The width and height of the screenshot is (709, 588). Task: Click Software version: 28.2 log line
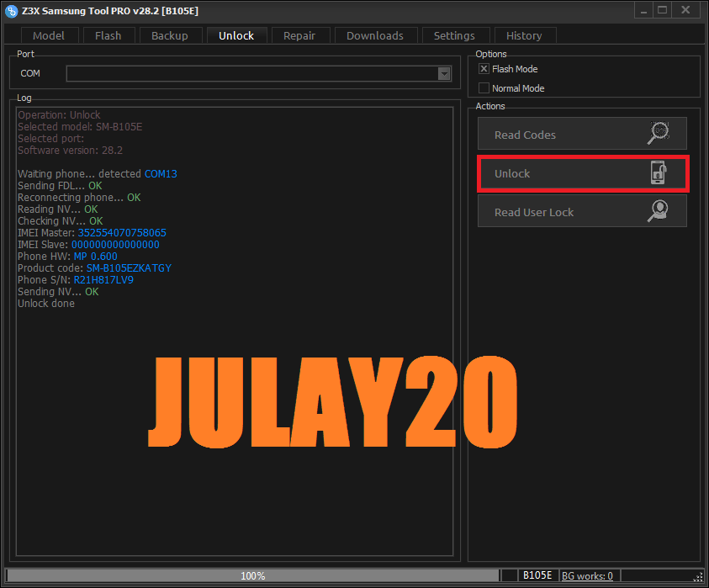tap(70, 151)
